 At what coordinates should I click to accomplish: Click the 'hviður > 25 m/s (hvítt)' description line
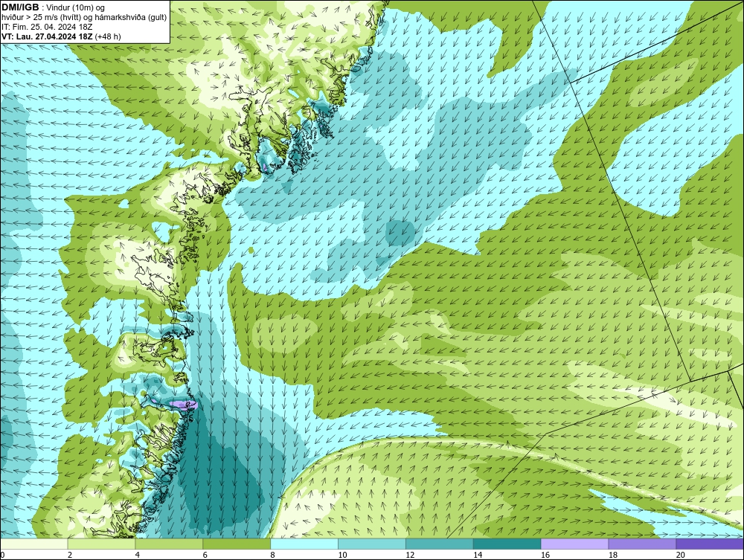pos(84,17)
